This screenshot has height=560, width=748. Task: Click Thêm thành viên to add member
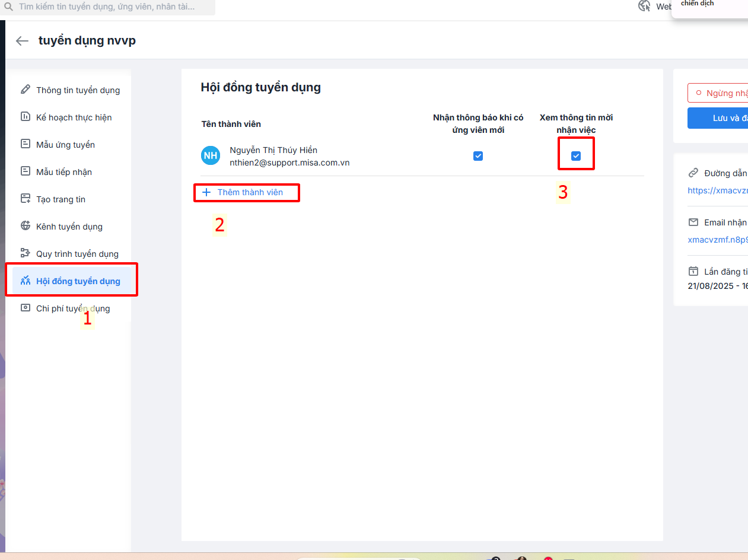(x=243, y=192)
